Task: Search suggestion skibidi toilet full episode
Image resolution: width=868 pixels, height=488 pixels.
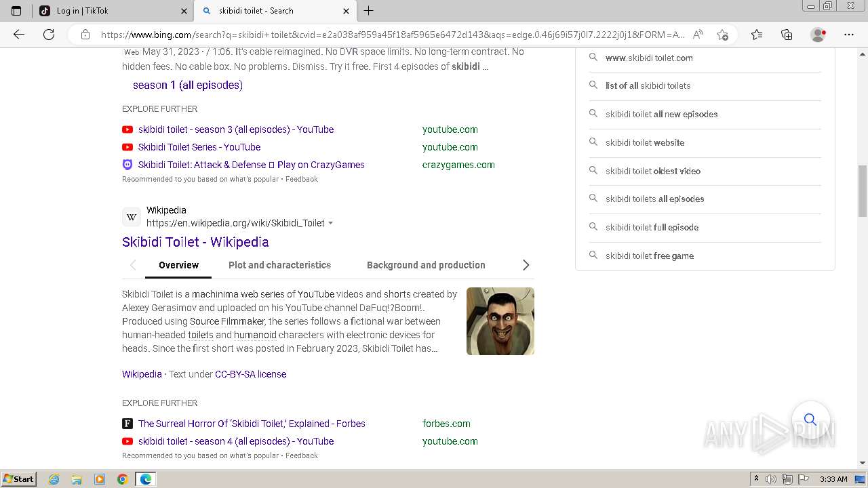Action: (x=652, y=227)
